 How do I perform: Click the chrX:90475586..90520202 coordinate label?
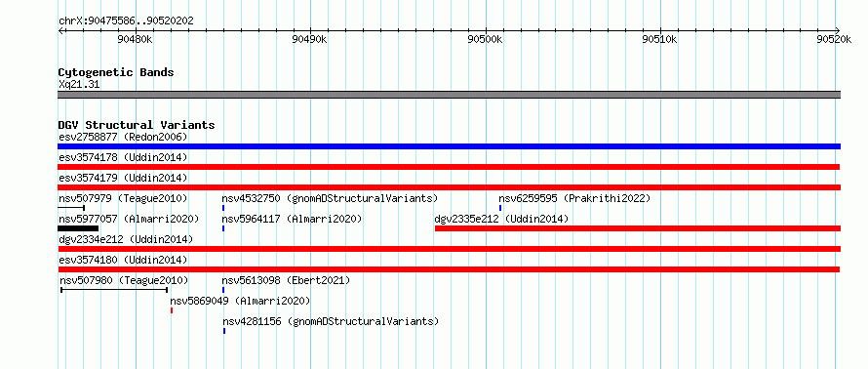pyautogui.click(x=126, y=21)
